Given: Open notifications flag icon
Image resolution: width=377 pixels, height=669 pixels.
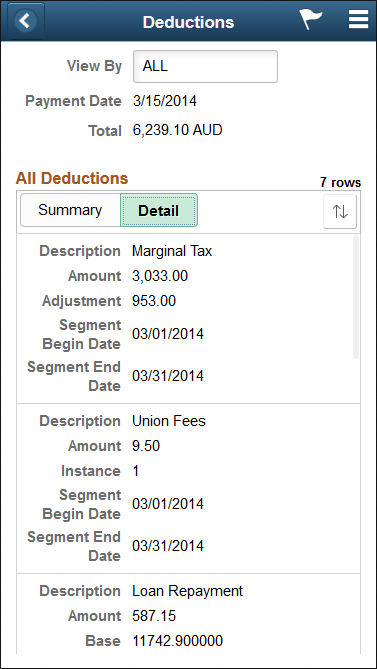Looking at the screenshot, I should coord(310,20).
